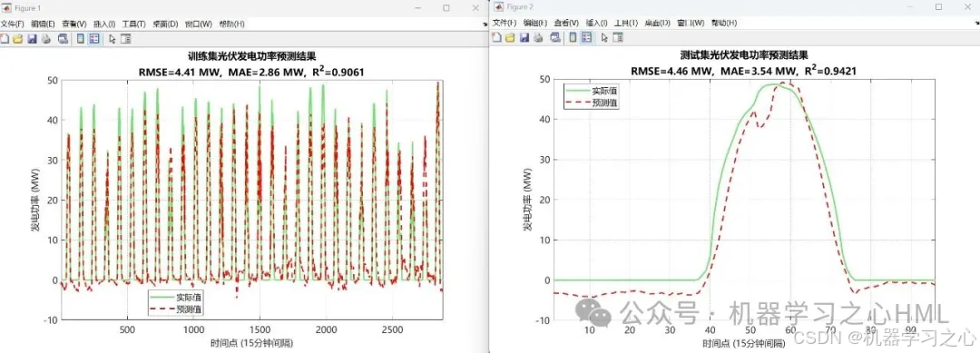
Task: Enable Edit Plot arrow in Figure 1 toolbar
Action: [113, 39]
